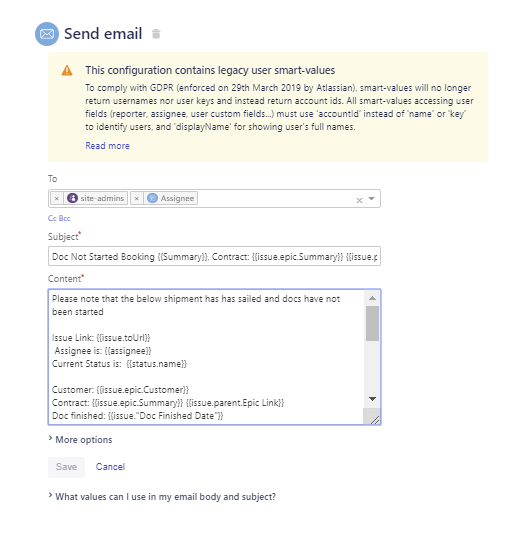Open the Read more link
The height and width of the screenshot is (554, 532).
tap(107, 146)
